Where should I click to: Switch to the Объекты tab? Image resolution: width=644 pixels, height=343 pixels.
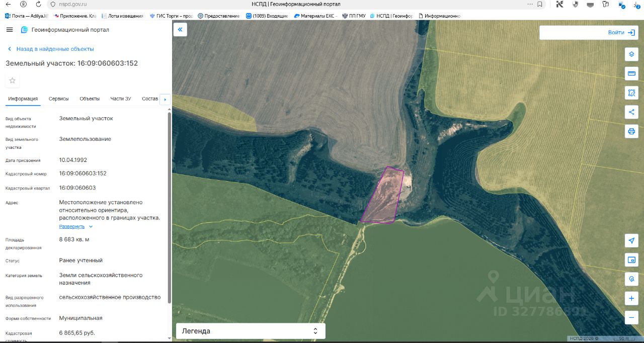[x=90, y=99]
